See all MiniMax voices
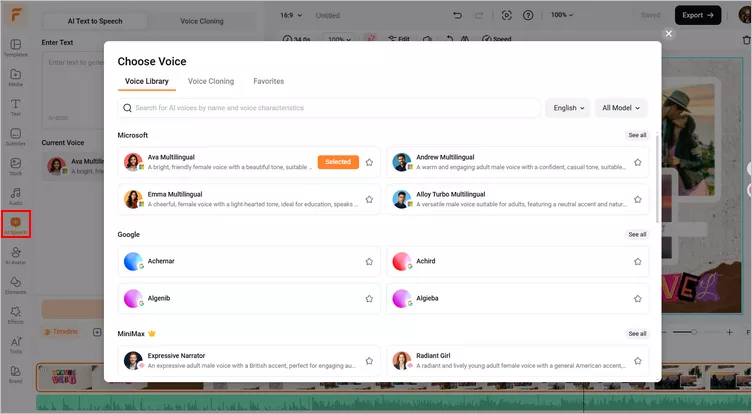The width and height of the screenshot is (752, 414). [x=637, y=334]
